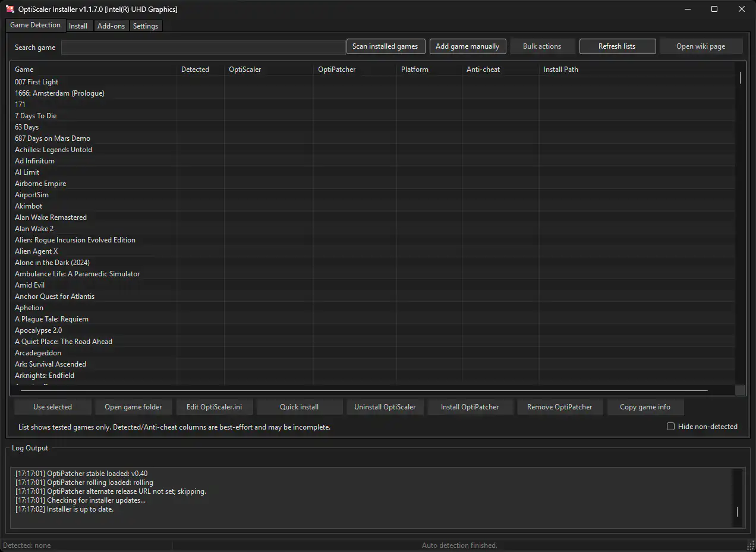Select Achilles: Legends Untold row
The image size is (756, 552).
[x=373, y=150]
